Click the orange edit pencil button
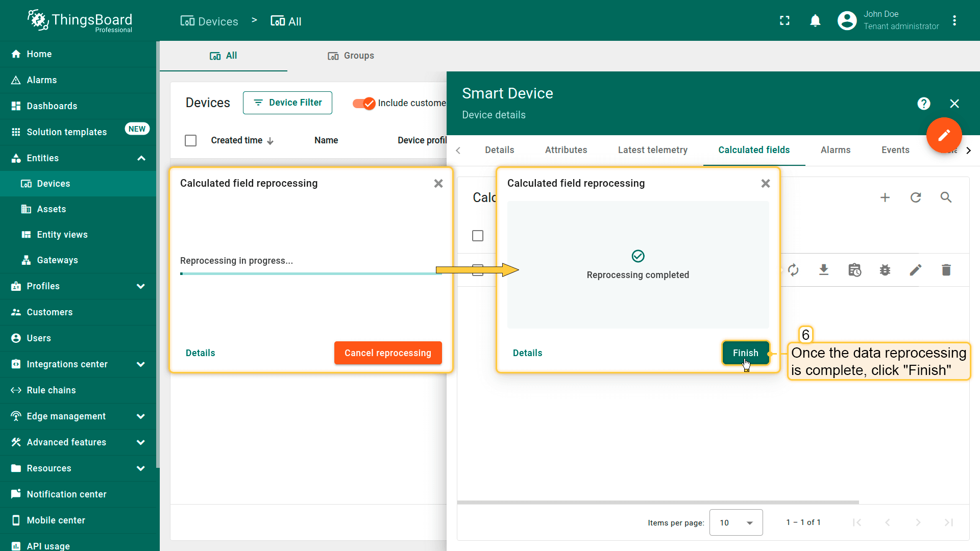Image resolution: width=980 pixels, height=551 pixels. (x=944, y=135)
